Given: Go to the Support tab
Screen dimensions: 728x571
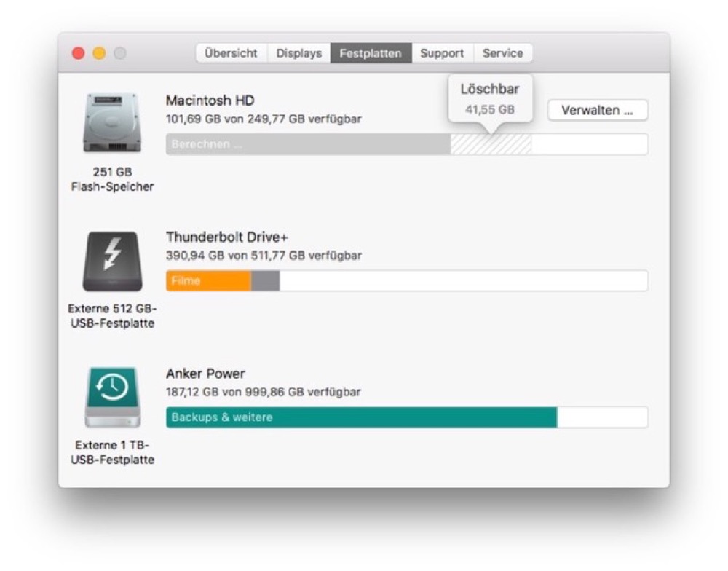Looking at the screenshot, I should [x=442, y=53].
